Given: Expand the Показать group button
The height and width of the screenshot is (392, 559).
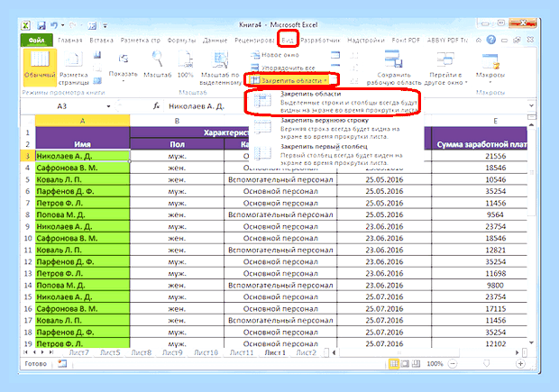Looking at the screenshot, I should click(123, 67).
